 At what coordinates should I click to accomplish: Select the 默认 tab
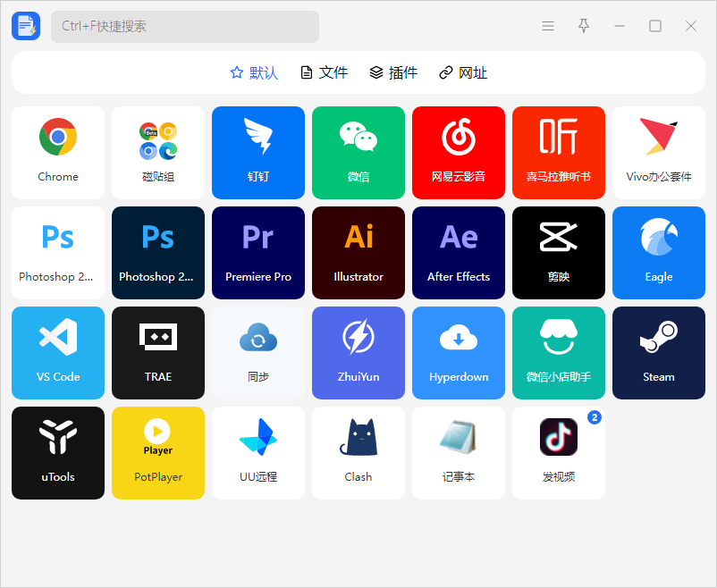tap(254, 72)
